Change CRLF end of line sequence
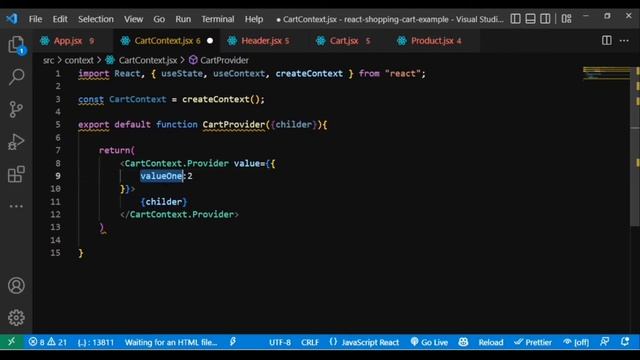 (310, 342)
